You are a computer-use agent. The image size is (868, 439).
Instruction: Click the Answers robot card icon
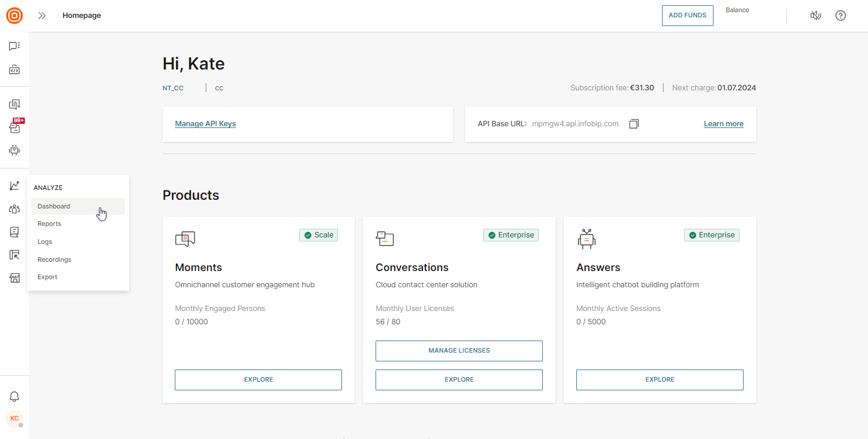[587, 239]
